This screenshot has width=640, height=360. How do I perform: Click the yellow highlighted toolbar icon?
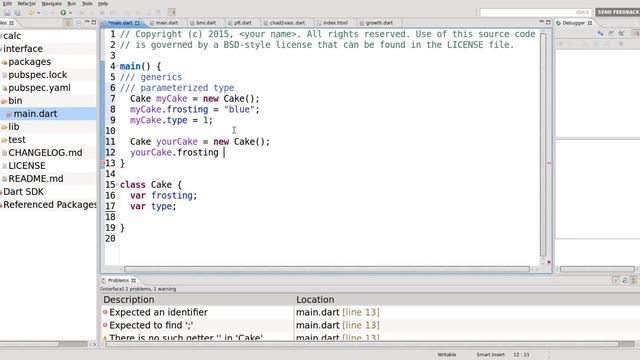[171, 12]
